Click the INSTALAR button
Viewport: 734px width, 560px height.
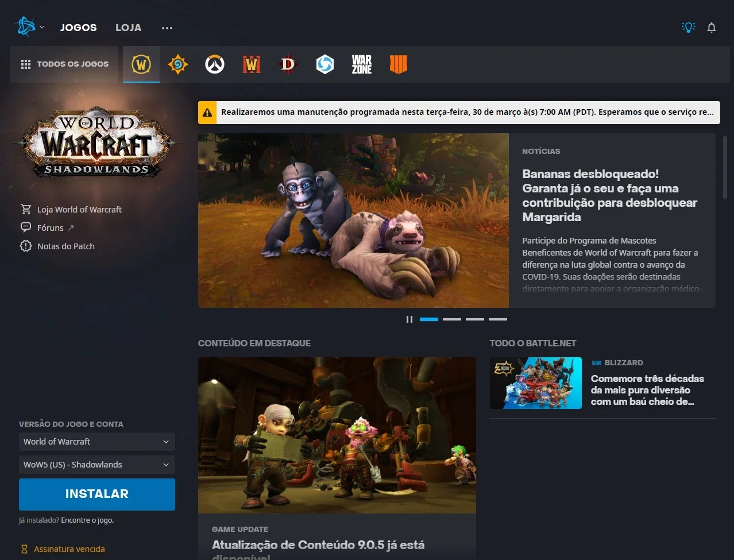[x=97, y=495]
